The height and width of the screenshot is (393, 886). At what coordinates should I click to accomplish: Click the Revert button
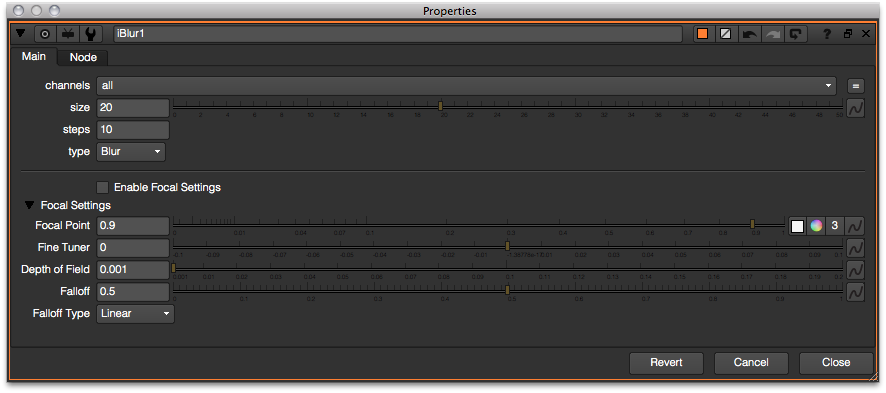667,363
